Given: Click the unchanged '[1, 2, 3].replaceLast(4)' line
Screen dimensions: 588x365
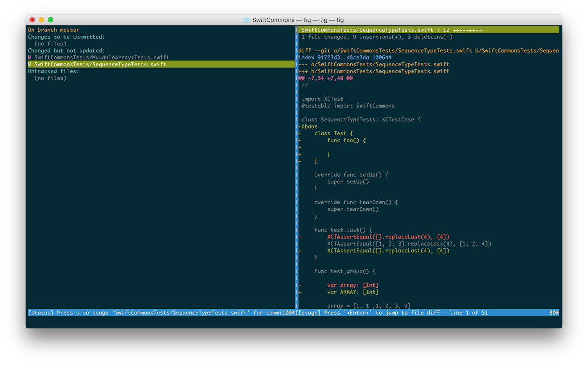Looking at the screenshot, I should click(x=409, y=244).
